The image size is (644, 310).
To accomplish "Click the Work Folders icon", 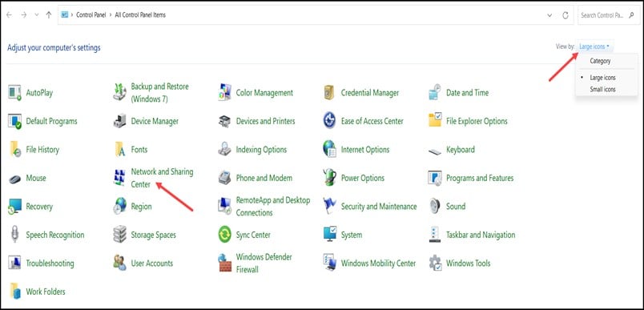I will click(14, 292).
